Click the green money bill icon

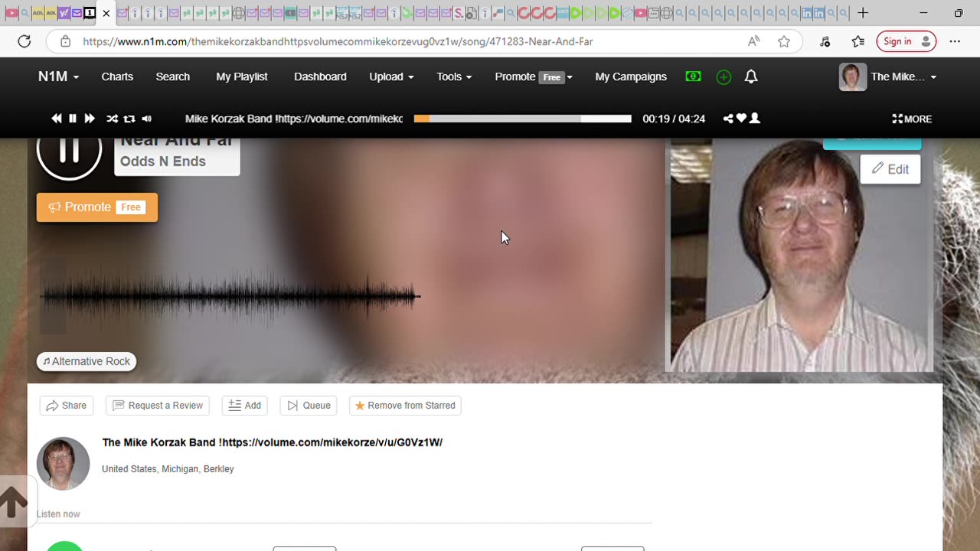click(693, 77)
